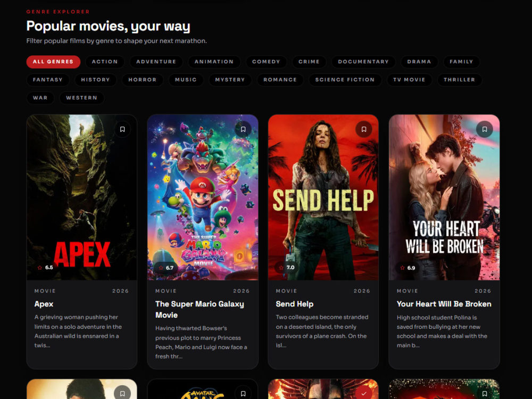532x399 pixels.
Task: Select the Mystery genre chip
Action: point(230,80)
